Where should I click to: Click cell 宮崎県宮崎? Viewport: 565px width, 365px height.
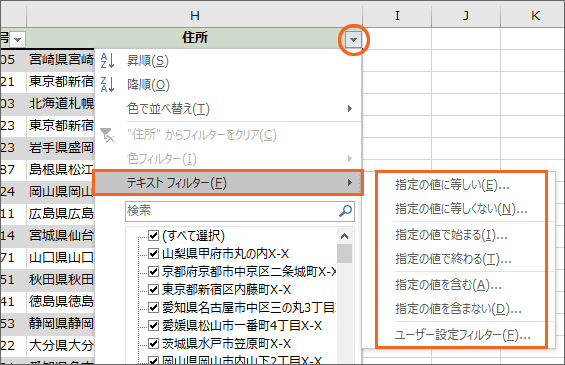click(x=61, y=60)
